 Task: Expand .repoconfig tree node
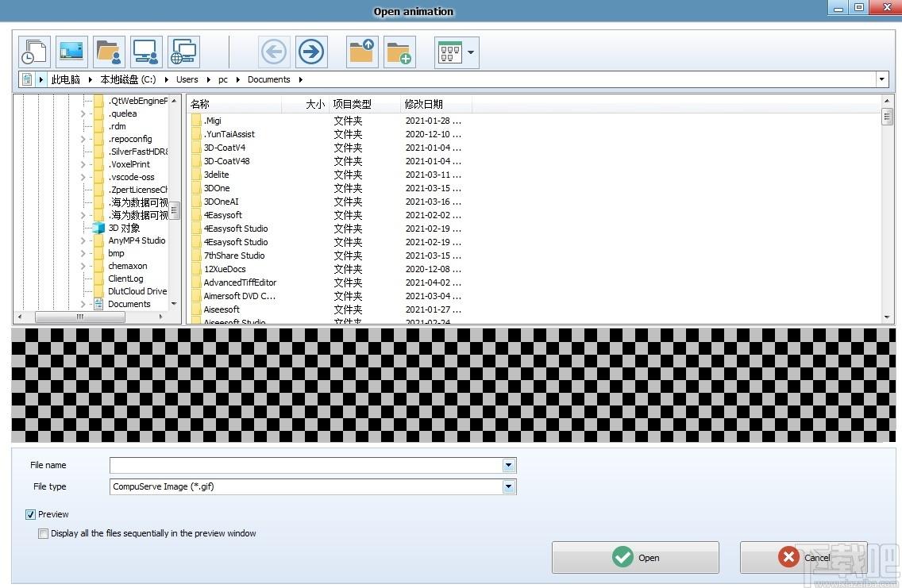pyautogui.click(x=83, y=139)
